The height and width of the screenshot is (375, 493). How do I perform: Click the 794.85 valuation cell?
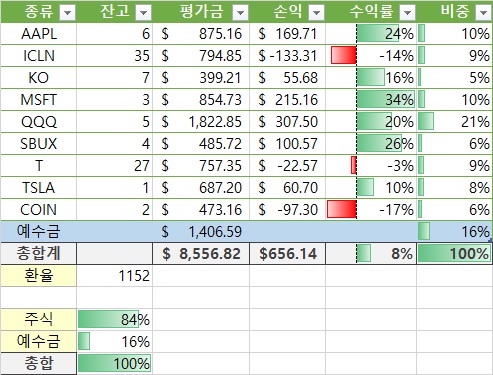[201, 56]
